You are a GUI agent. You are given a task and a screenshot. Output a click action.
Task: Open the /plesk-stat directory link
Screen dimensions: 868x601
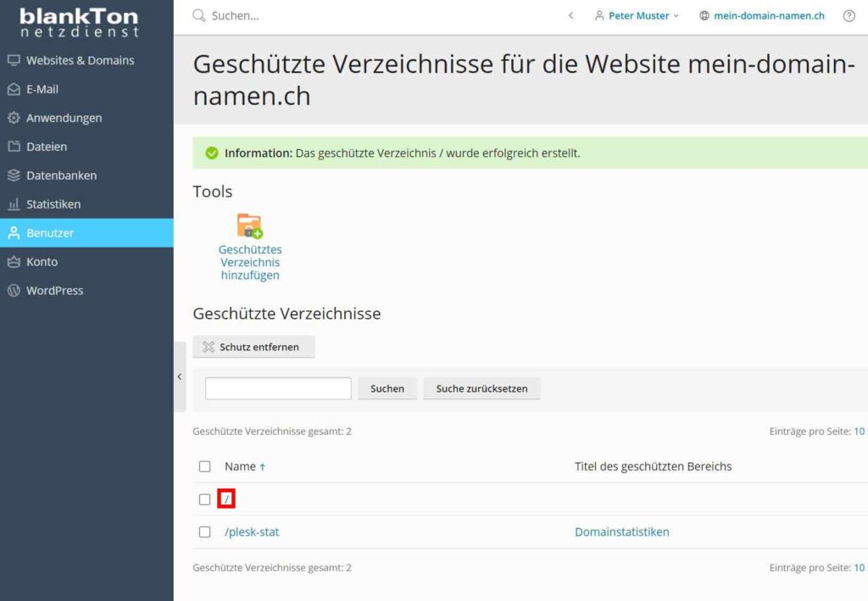(252, 532)
